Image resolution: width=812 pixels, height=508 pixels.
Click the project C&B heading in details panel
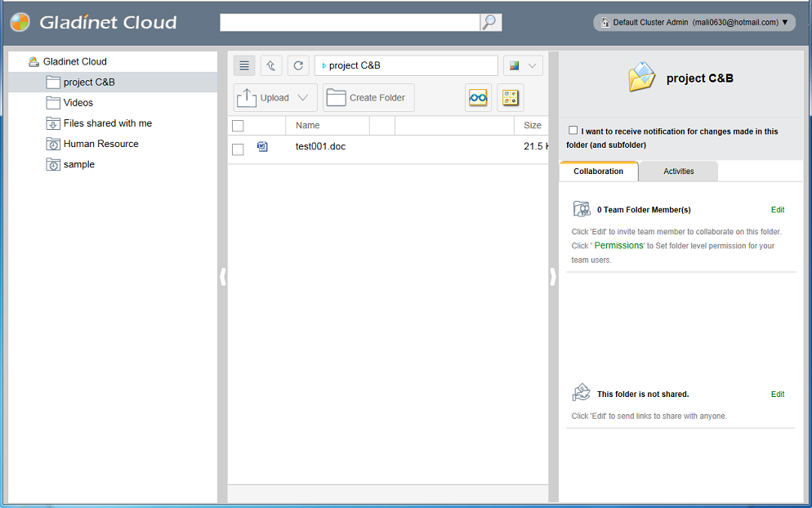pyautogui.click(x=699, y=78)
